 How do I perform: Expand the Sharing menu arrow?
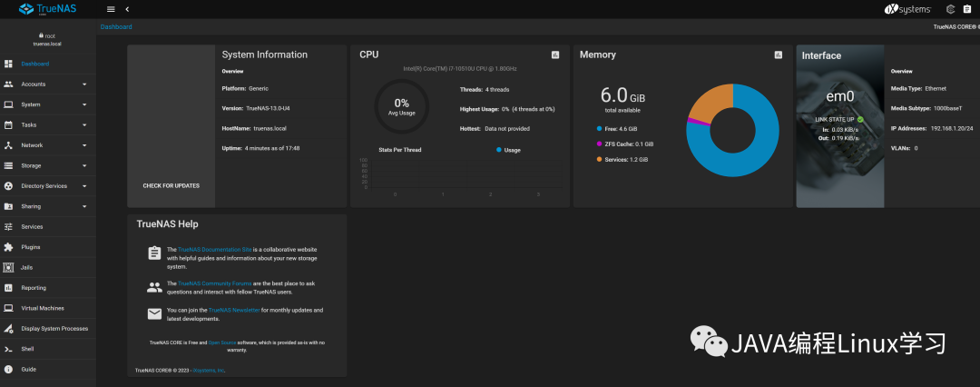[x=84, y=206]
